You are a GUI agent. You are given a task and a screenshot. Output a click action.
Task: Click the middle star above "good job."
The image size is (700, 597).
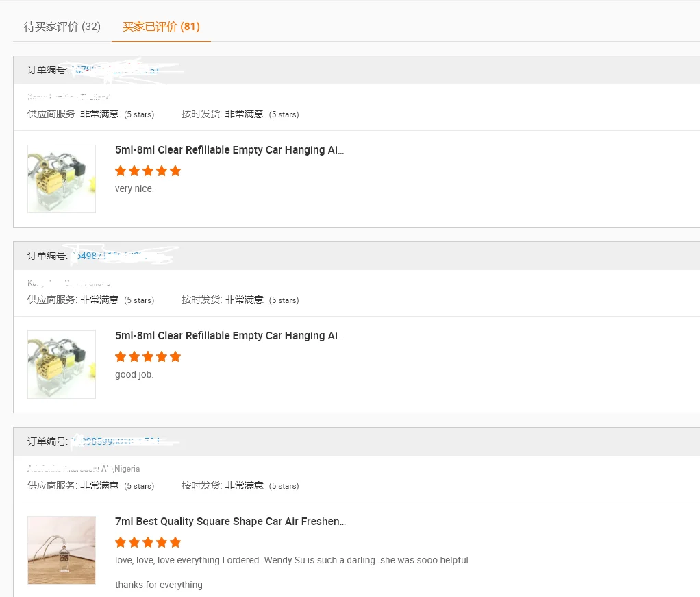(x=148, y=356)
